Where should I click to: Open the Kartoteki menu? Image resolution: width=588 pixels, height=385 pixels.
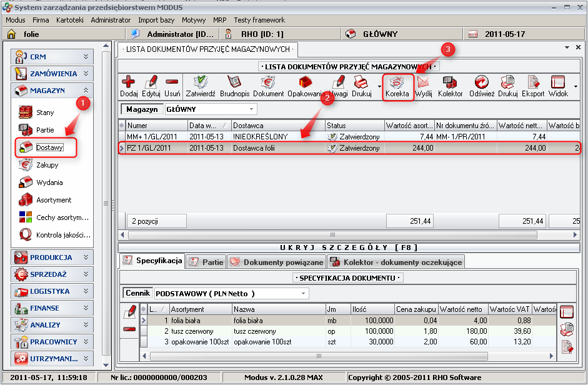[69, 20]
